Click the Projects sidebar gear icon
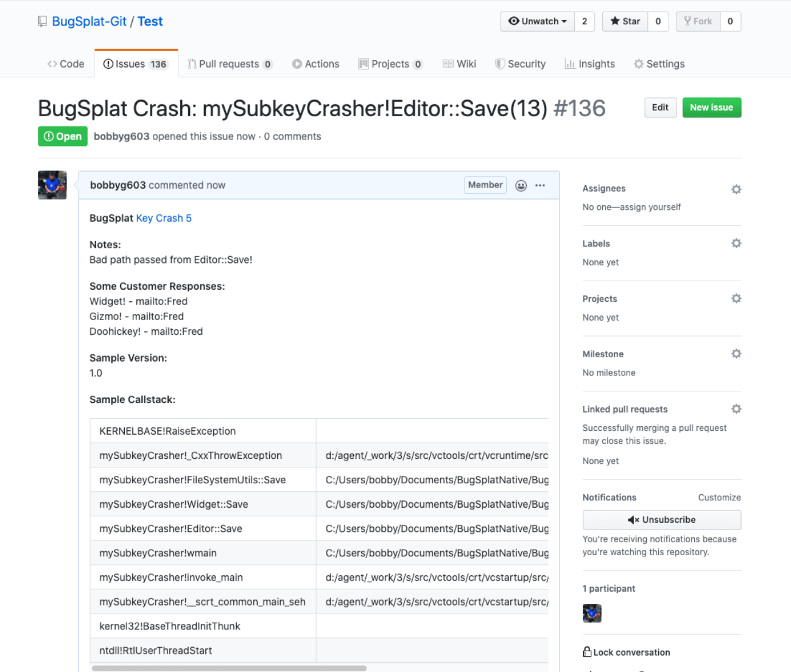The image size is (791, 672). pyautogui.click(x=736, y=298)
